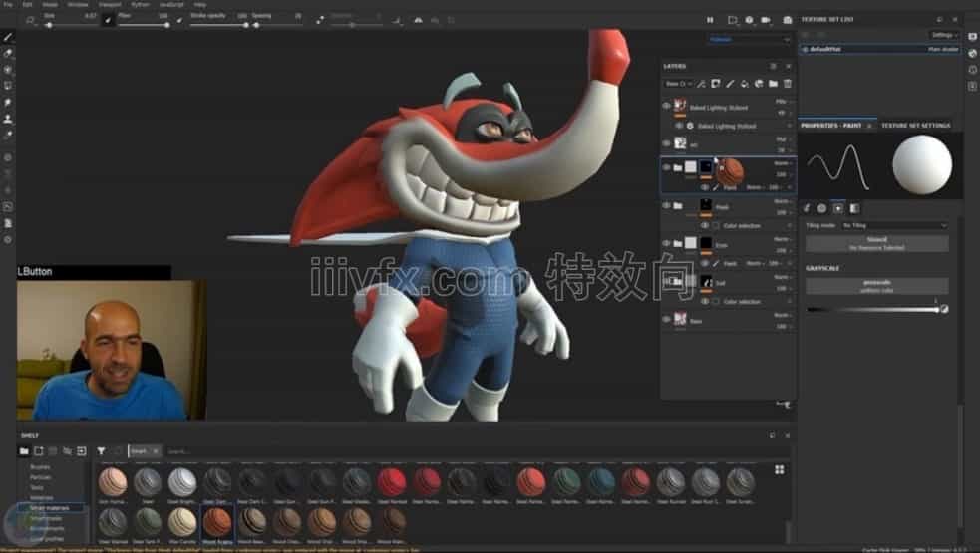Select the Eraser tool
Image resolution: width=980 pixels, height=553 pixels.
tap(8, 54)
